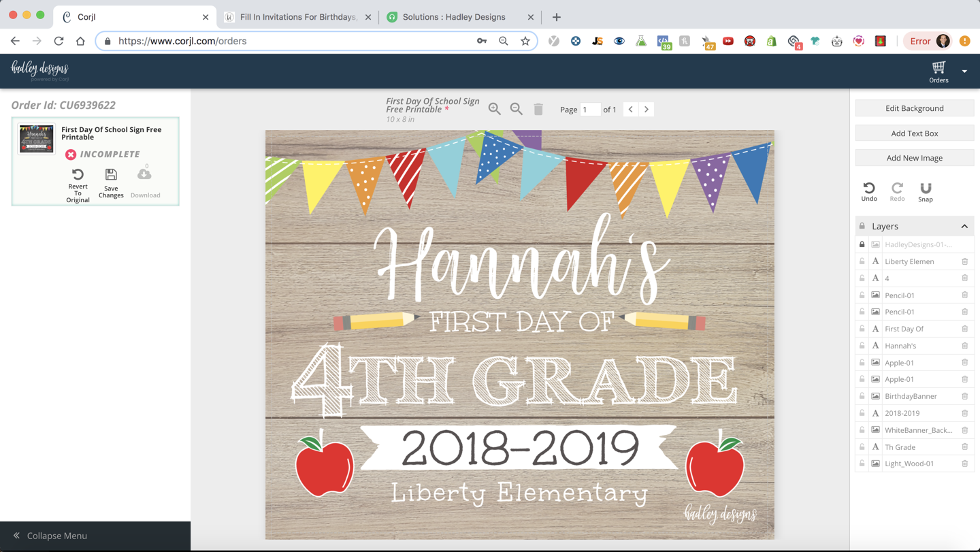Delete the Liberty Elemen layer
The width and height of the screenshot is (980, 552).
point(964,261)
